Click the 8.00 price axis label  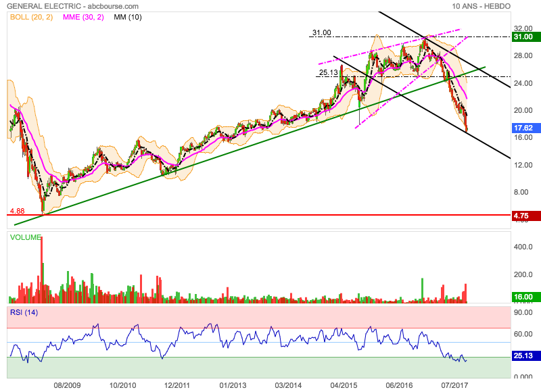pyautogui.click(x=521, y=192)
